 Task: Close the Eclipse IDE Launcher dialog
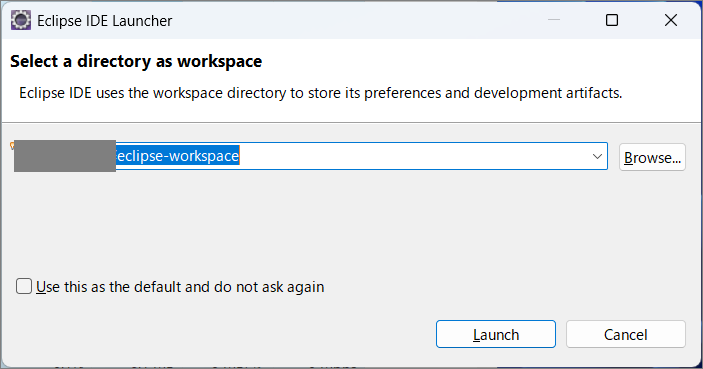pos(671,20)
